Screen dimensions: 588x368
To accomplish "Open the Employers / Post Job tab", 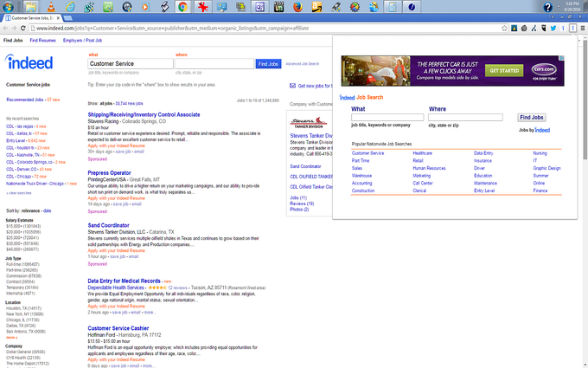I will pos(83,41).
